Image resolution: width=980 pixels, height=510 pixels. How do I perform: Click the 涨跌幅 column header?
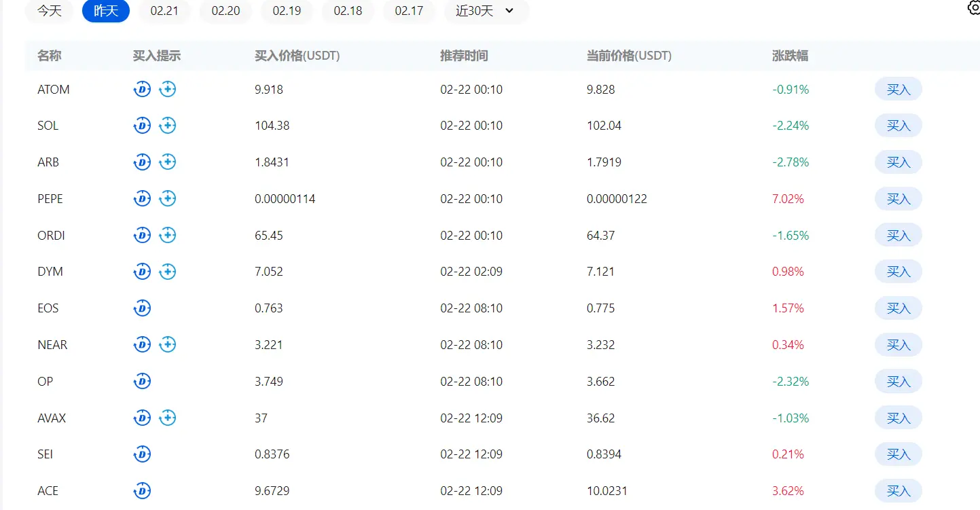[790, 56]
